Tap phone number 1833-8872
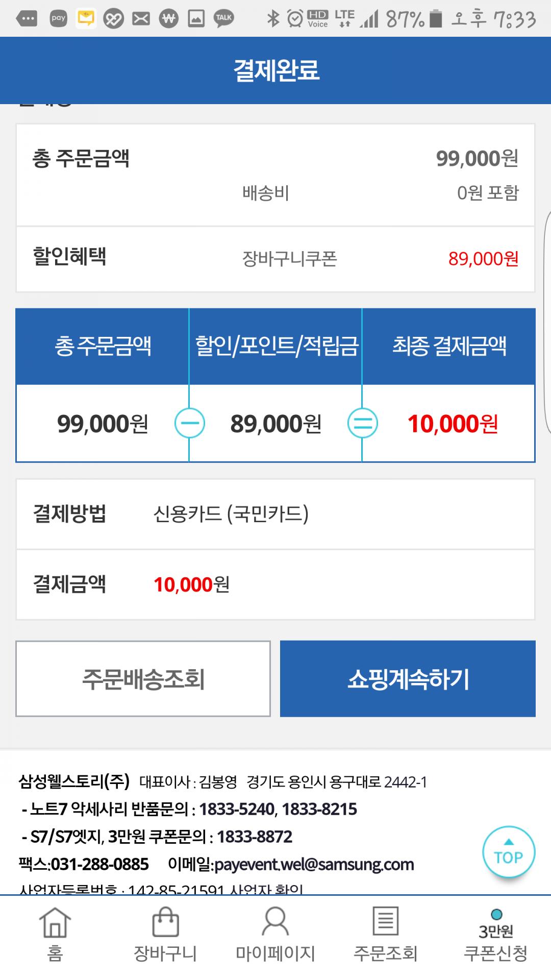The height and width of the screenshot is (980, 551). (255, 837)
